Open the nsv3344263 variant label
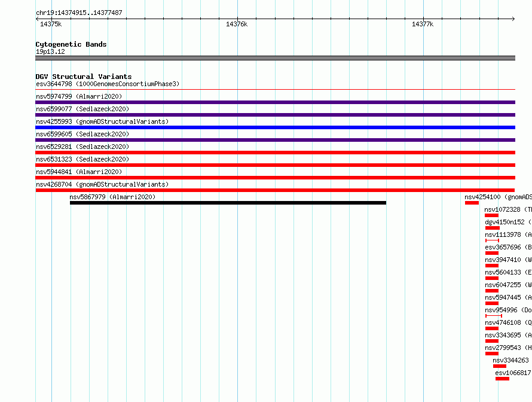This screenshot has height=402, width=532. pyautogui.click(x=510, y=360)
